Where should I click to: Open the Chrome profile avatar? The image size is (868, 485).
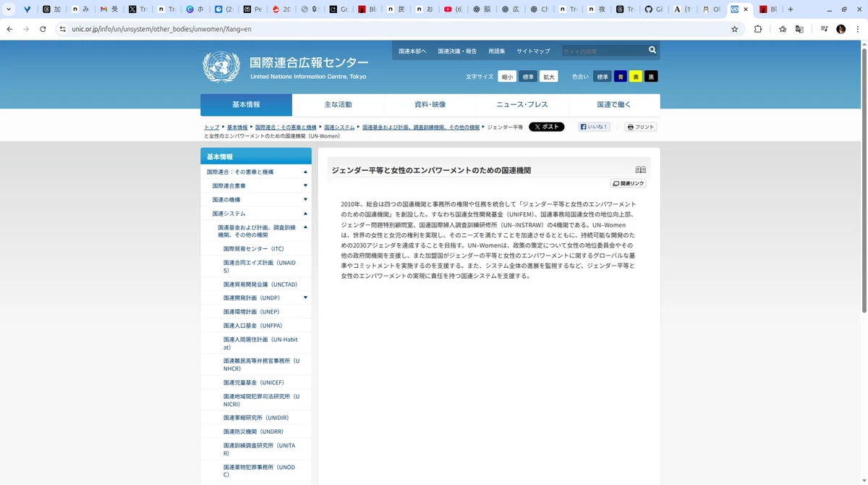[841, 29]
